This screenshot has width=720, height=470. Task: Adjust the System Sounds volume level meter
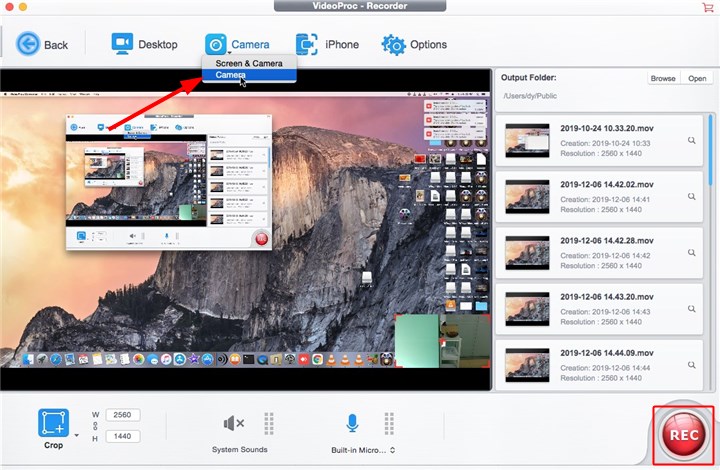click(x=269, y=423)
